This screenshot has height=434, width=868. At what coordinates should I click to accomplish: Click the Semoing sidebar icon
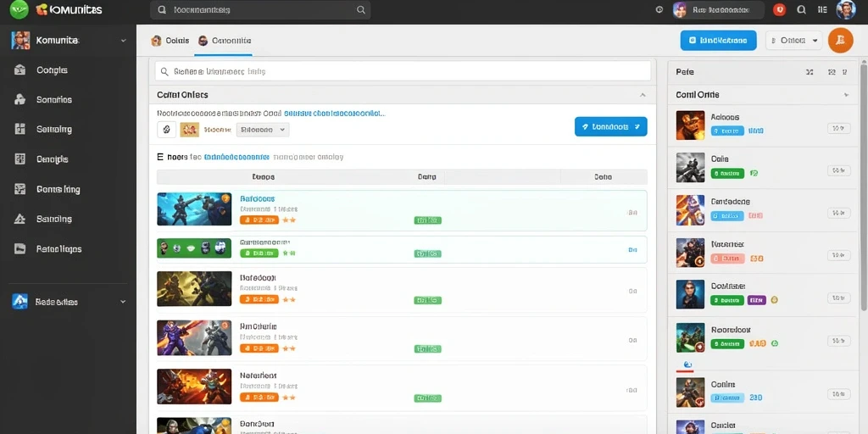20,129
